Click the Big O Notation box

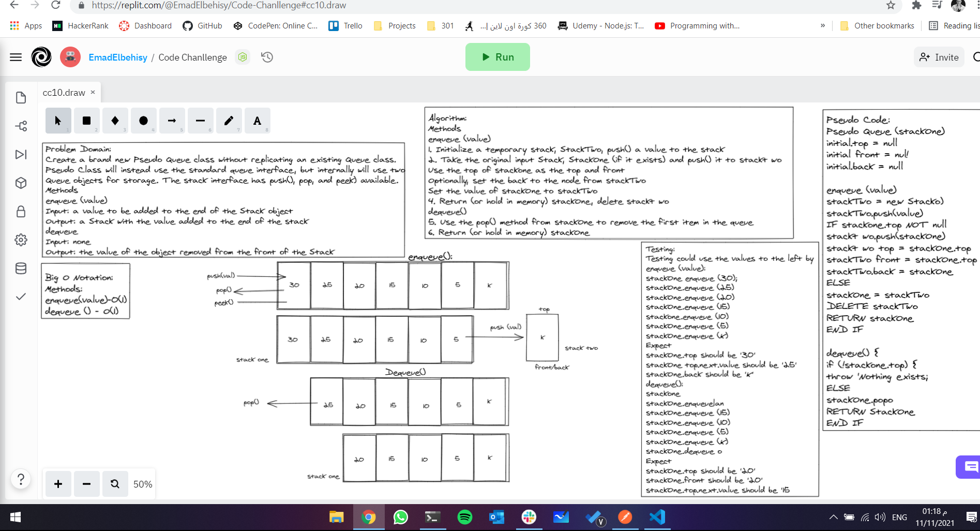click(85, 291)
